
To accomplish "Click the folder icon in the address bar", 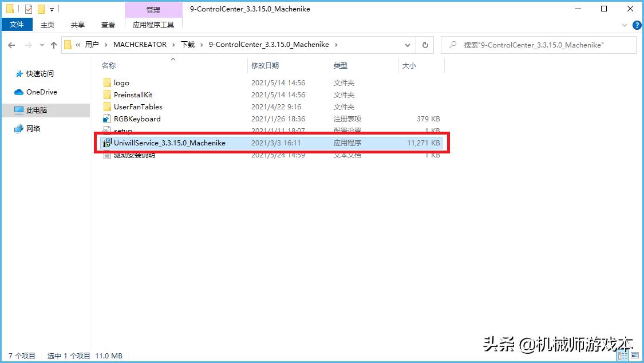I will [67, 44].
